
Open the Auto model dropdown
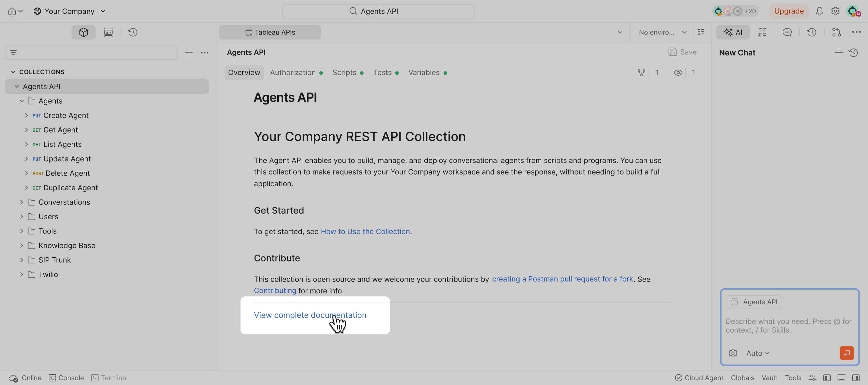click(x=758, y=353)
